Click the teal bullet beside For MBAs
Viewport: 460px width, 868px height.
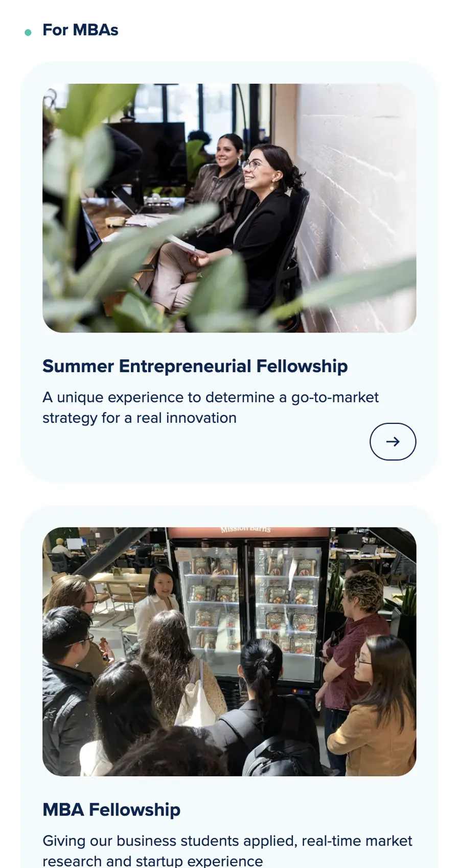(x=28, y=33)
